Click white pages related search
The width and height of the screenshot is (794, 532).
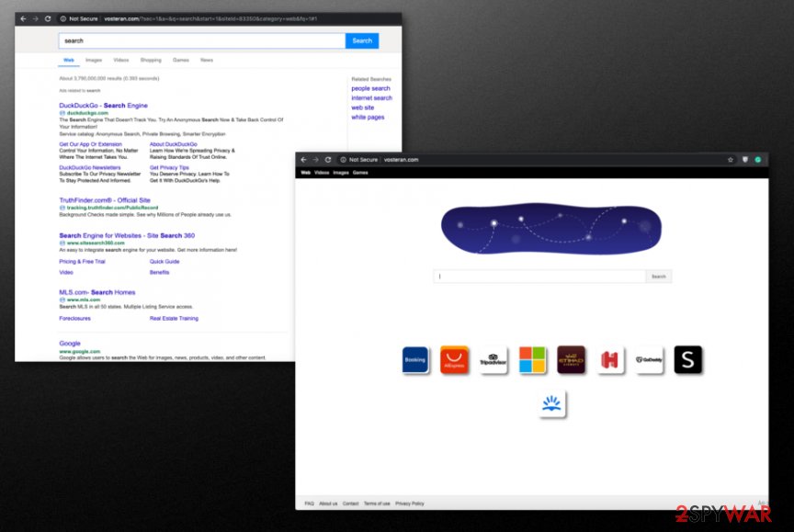(x=368, y=117)
